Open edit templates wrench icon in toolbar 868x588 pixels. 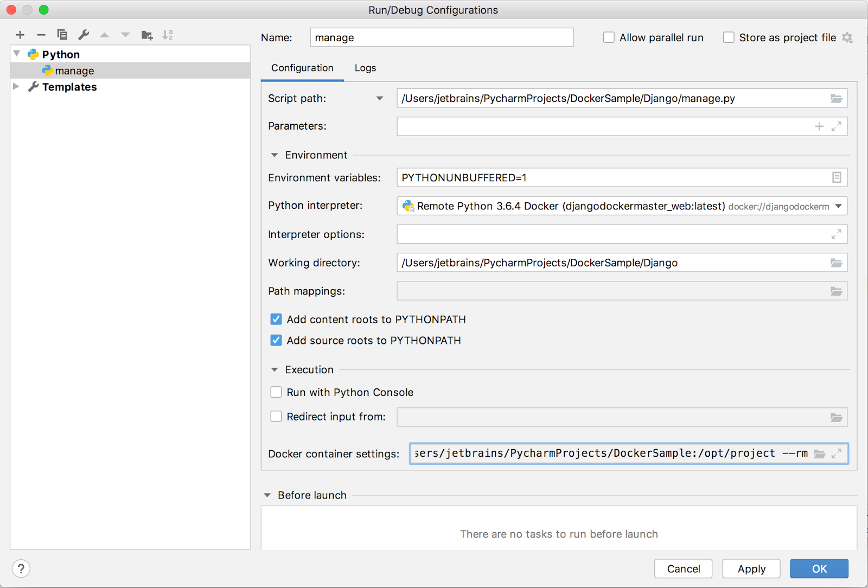pyautogui.click(x=84, y=35)
